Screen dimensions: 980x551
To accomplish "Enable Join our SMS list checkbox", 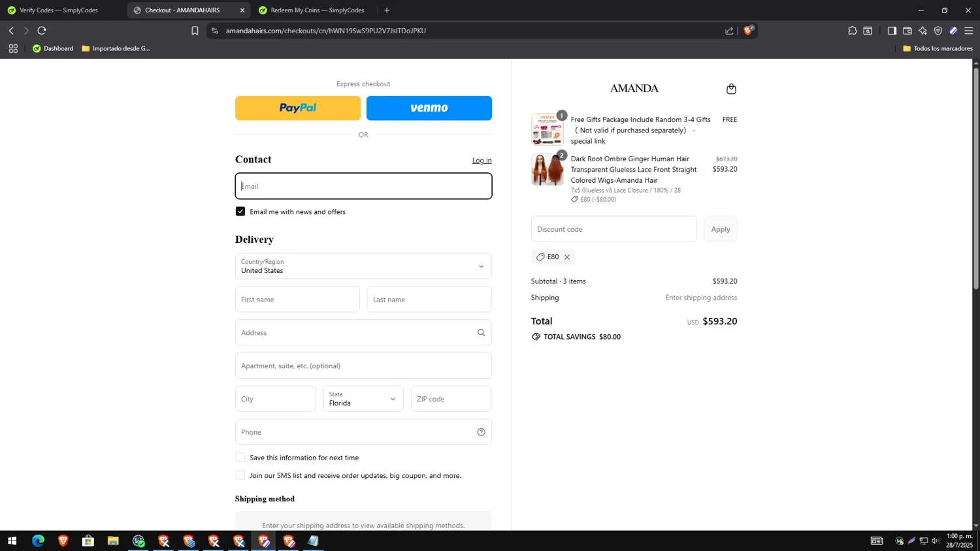I will click(240, 475).
